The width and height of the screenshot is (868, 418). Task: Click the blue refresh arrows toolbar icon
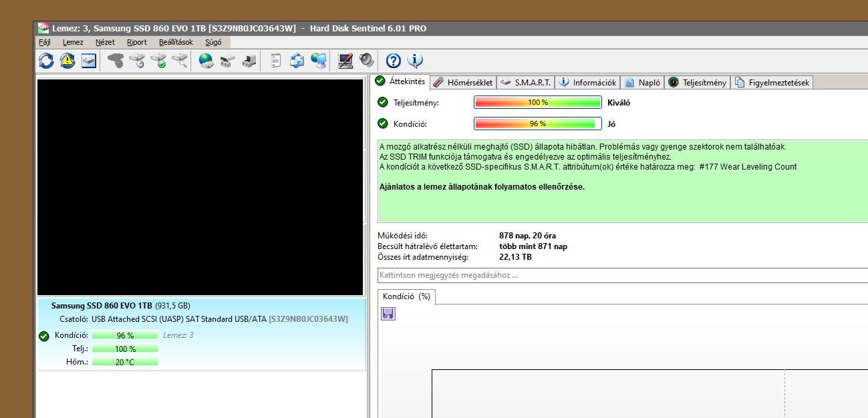click(x=46, y=61)
